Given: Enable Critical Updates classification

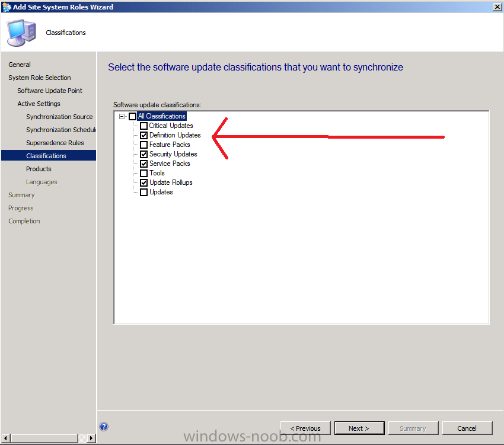Looking at the screenshot, I should tap(143, 126).
